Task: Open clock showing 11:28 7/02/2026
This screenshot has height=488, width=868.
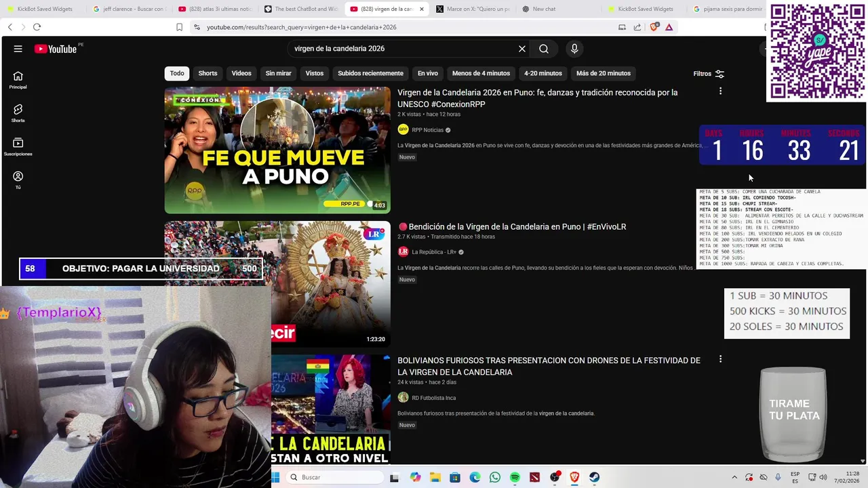Action: click(x=847, y=477)
